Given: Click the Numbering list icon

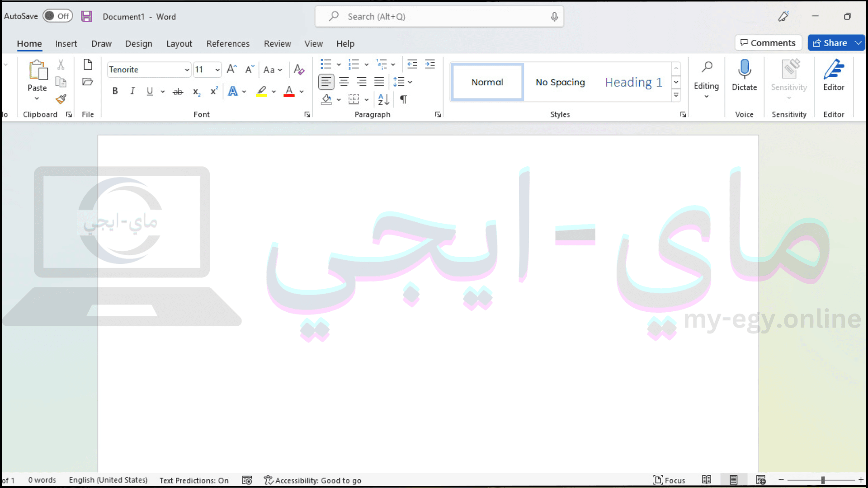Looking at the screenshot, I should [354, 64].
